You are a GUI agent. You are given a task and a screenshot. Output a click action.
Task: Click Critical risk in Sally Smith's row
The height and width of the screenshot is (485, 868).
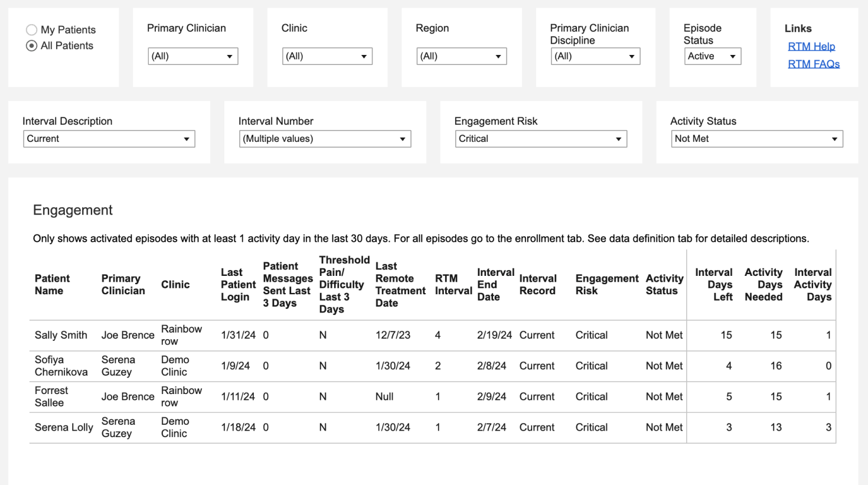[591, 335]
